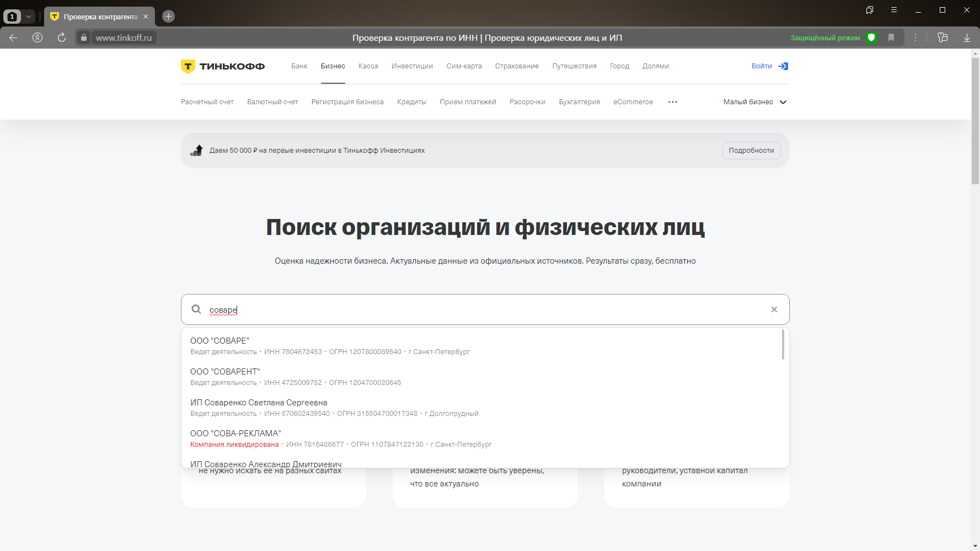The height and width of the screenshot is (551, 980).
Task: Open a new tab with the plus icon
Action: (169, 17)
